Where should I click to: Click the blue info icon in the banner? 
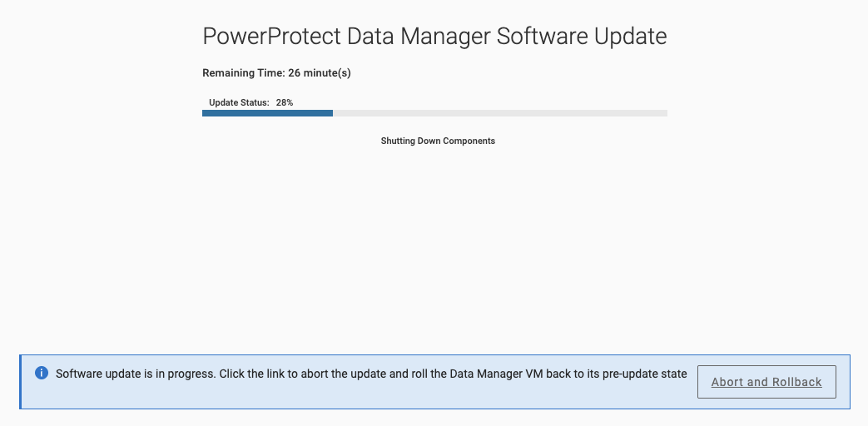[x=42, y=373]
